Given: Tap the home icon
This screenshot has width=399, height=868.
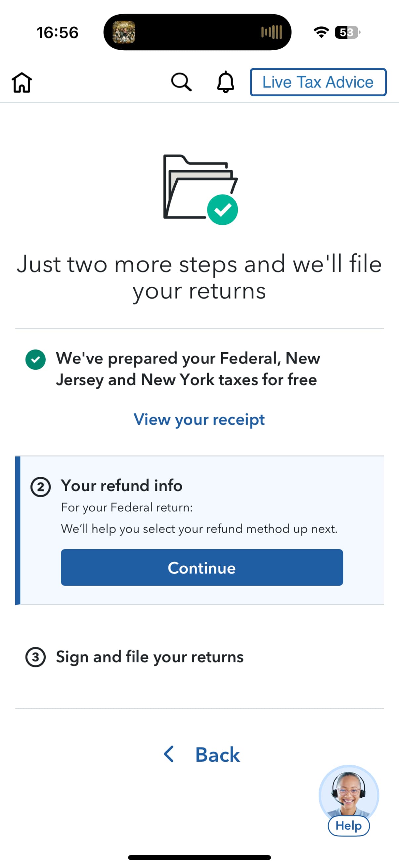Looking at the screenshot, I should point(22,82).
